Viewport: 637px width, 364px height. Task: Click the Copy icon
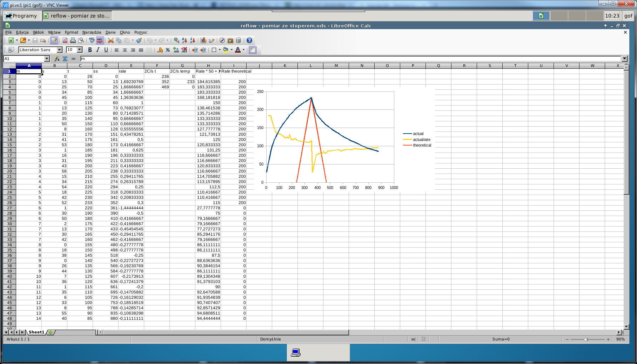(x=119, y=40)
